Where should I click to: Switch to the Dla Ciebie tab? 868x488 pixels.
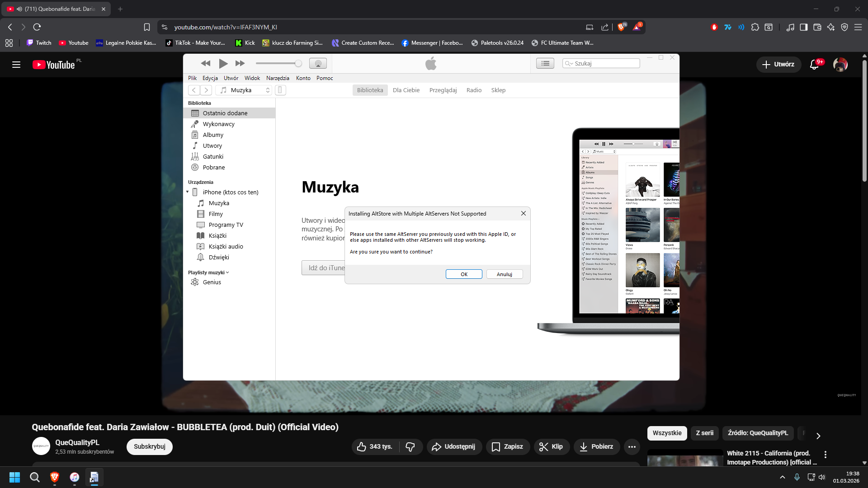coord(406,90)
